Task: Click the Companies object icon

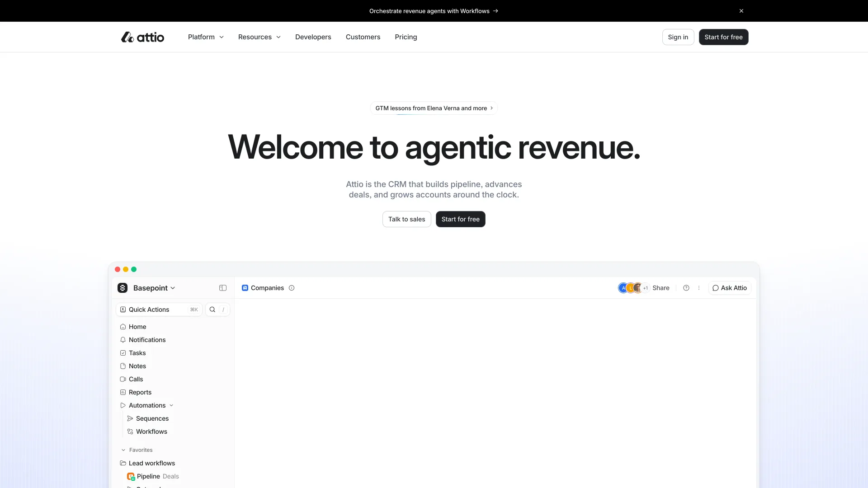Action: pyautogui.click(x=245, y=288)
